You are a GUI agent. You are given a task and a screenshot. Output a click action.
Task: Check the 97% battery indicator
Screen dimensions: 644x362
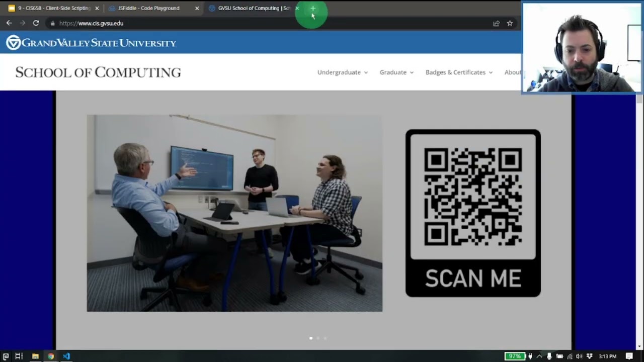(x=515, y=356)
